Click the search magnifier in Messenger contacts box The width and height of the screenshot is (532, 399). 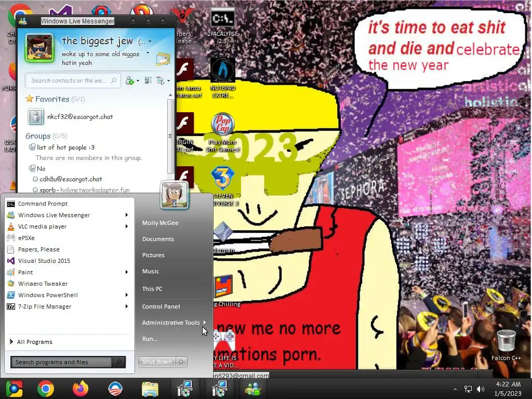[114, 81]
